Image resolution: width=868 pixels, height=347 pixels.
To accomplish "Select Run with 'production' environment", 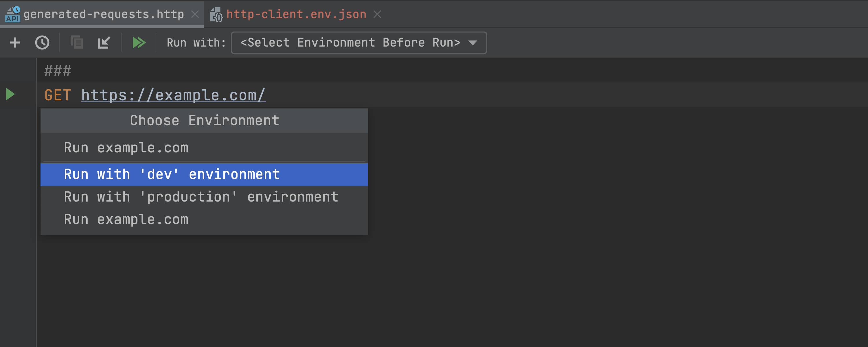I will [x=201, y=197].
